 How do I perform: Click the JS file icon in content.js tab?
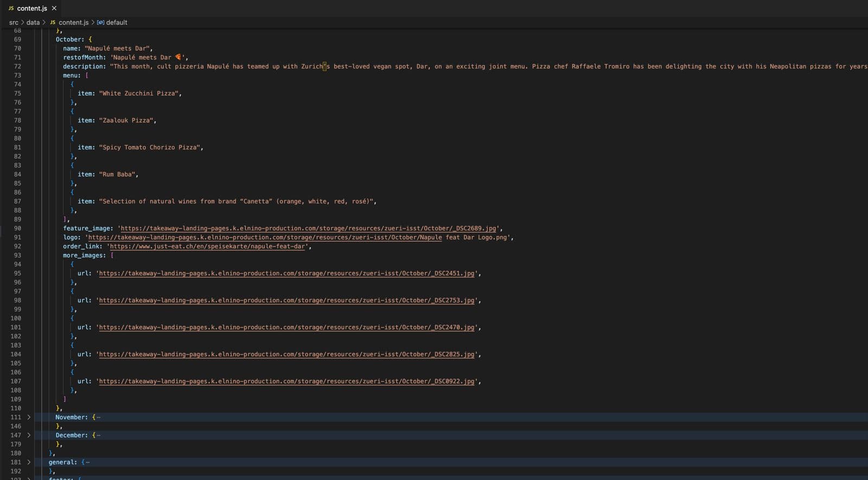pos(11,8)
